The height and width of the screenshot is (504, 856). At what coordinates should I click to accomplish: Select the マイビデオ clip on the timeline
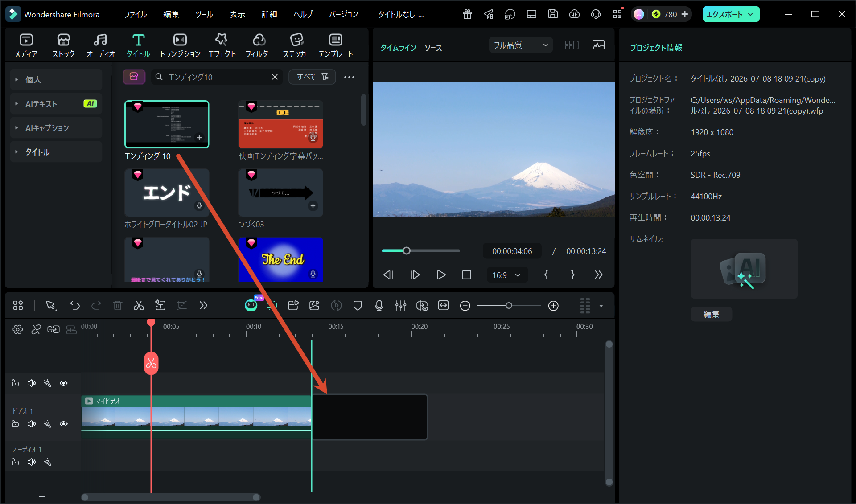(x=196, y=418)
